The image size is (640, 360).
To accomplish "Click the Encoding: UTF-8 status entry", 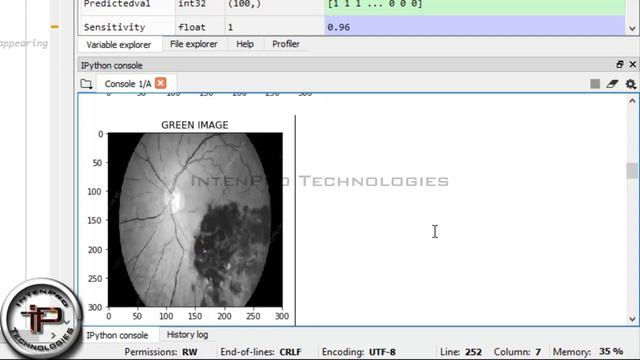I will [x=358, y=352].
